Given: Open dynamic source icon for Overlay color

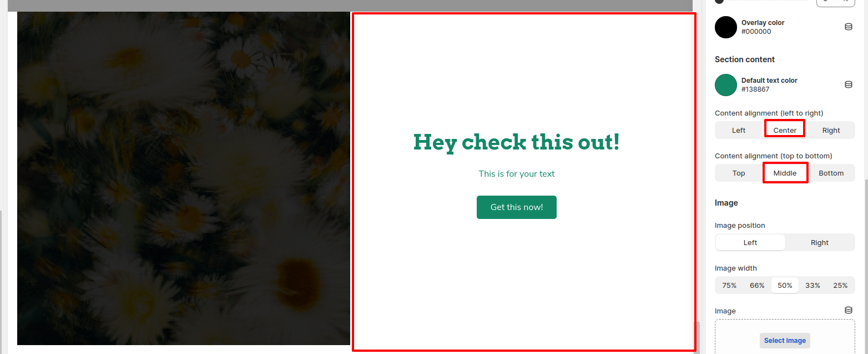Looking at the screenshot, I should tap(848, 27).
